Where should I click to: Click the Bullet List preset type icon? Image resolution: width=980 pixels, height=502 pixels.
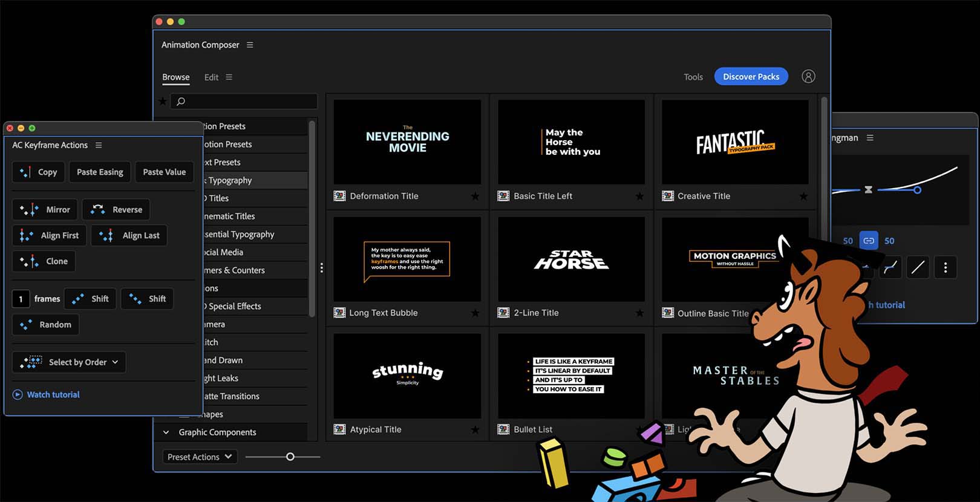click(x=503, y=429)
